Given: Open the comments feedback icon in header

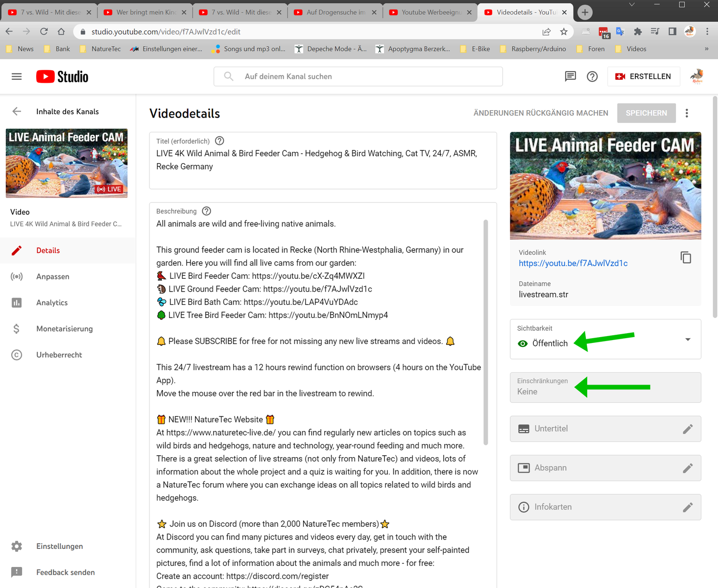Looking at the screenshot, I should [570, 76].
